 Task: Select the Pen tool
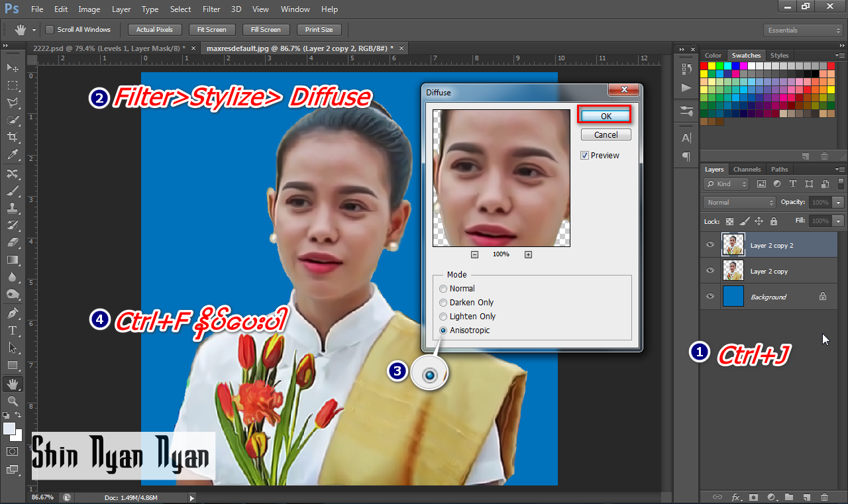[x=13, y=313]
